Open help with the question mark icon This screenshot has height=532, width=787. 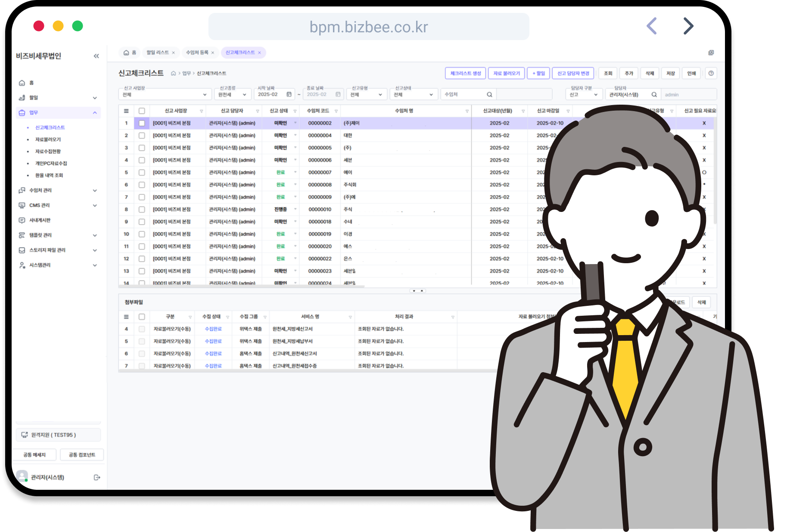[711, 73]
